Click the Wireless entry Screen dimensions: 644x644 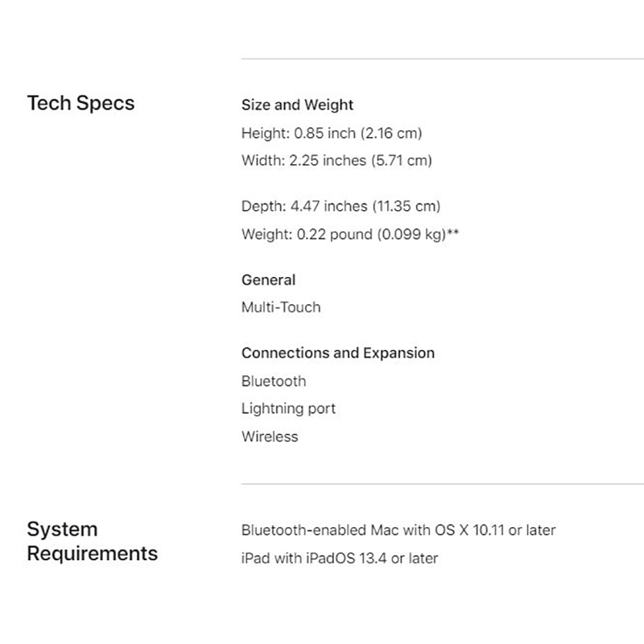270,436
